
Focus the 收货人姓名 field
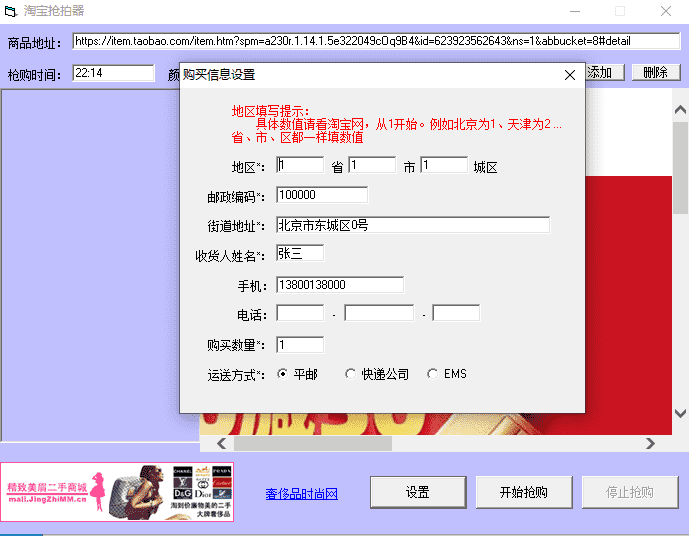click(299, 254)
